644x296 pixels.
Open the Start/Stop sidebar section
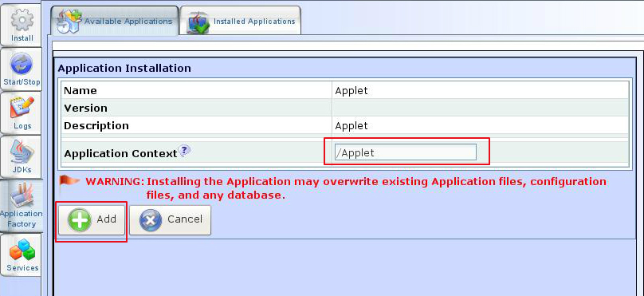[21, 69]
